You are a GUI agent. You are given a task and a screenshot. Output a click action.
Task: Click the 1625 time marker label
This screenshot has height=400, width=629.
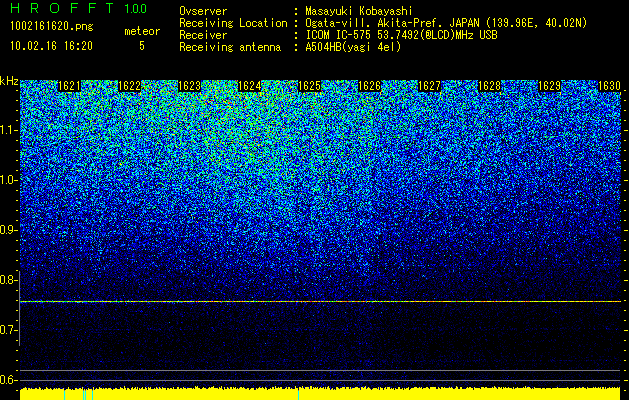tap(310, 86)
